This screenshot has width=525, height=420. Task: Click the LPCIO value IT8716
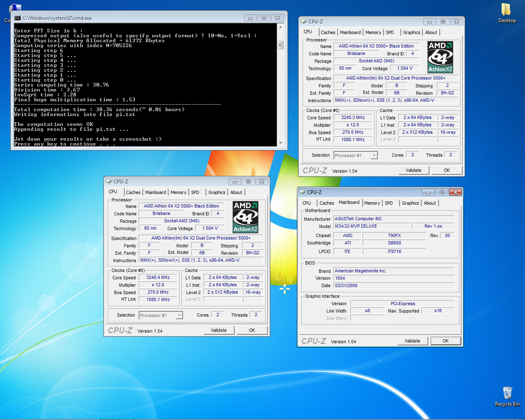[394, 251]
